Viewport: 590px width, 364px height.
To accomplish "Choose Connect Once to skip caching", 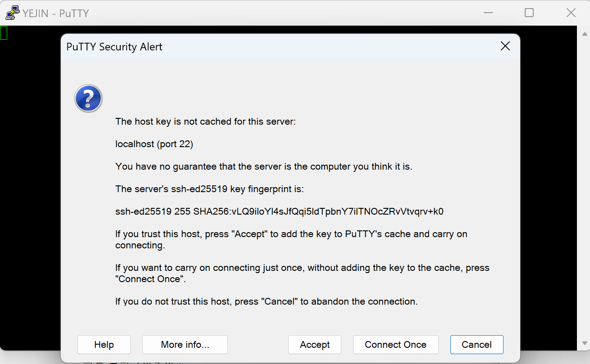I will pyautogui.click(x=395, y=345).
